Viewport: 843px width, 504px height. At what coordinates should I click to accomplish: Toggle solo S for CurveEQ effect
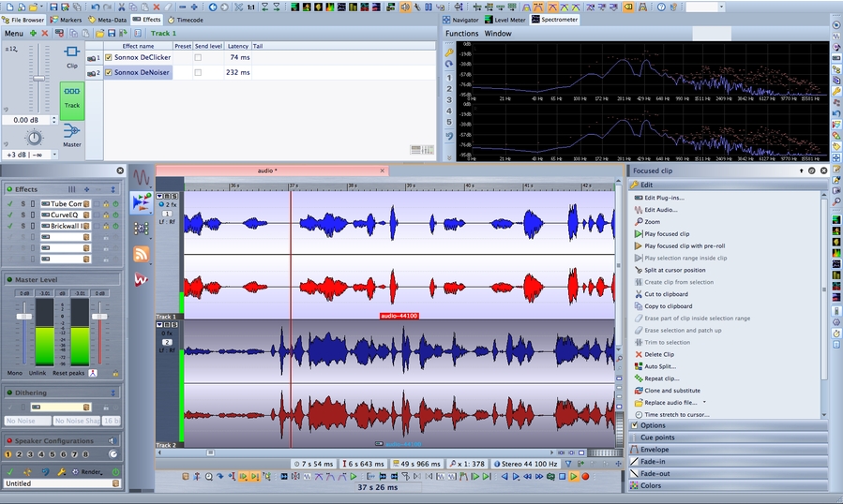pyautogui.click(x=23, y=215)
